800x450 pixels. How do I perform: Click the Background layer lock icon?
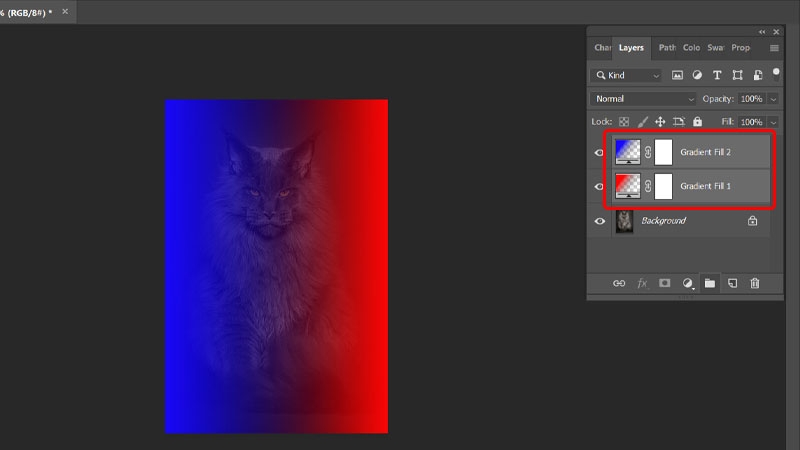pyautogui.click(x=753, y=220)
